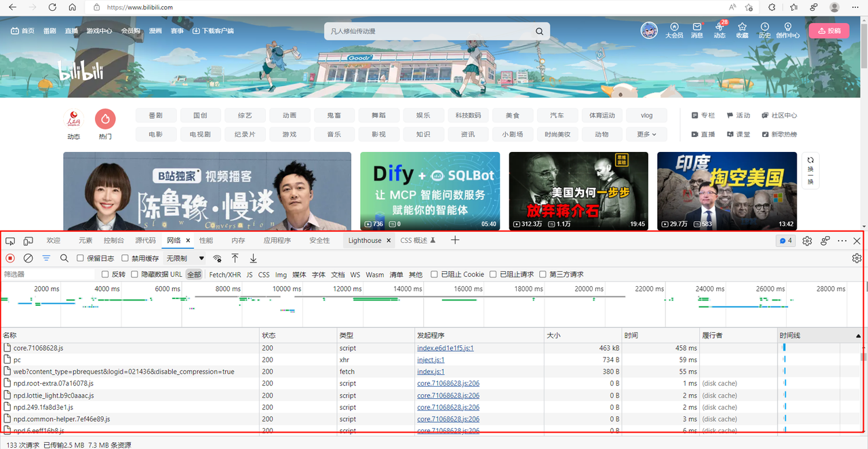The width and height of the screenshot is (868, 449).
Task: Click the 筛选器 filter input field
Action: [x=47, y=275]
